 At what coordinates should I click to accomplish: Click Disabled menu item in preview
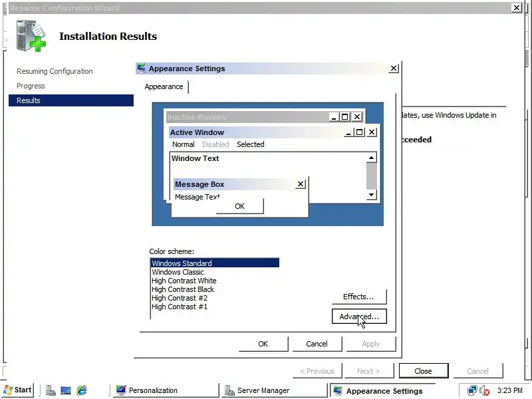click(x=215, y=144)
